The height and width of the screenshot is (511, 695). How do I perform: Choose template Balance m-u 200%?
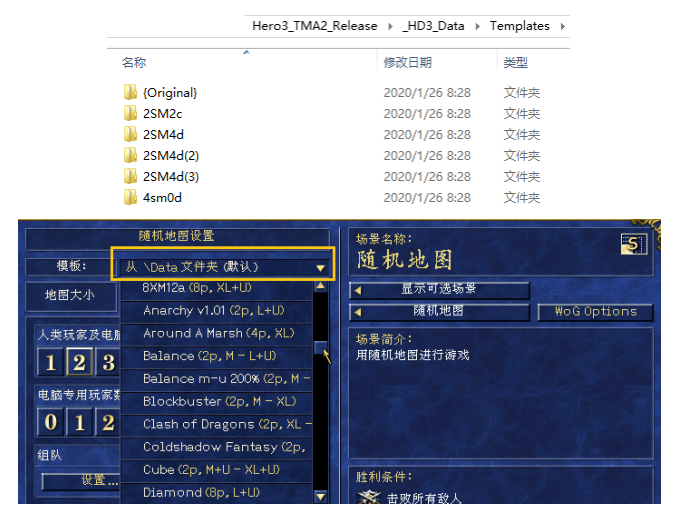[x=216, y=379]
